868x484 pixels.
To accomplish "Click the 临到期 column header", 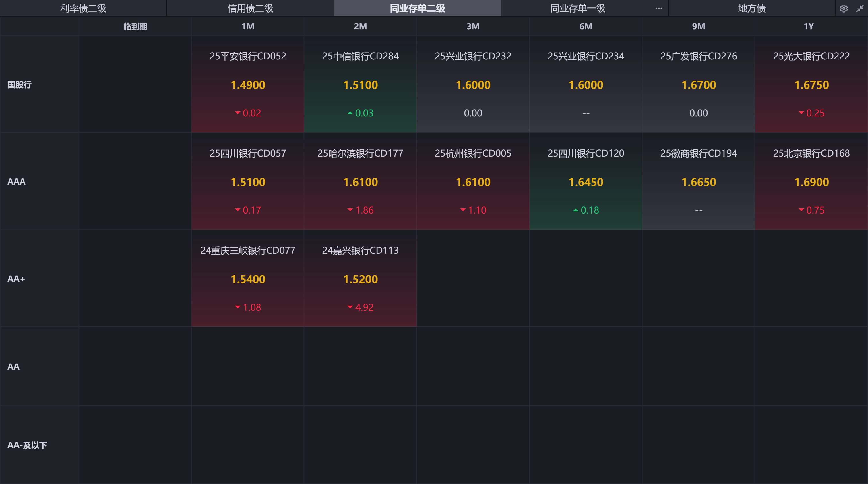I will [x=135, y=26].
